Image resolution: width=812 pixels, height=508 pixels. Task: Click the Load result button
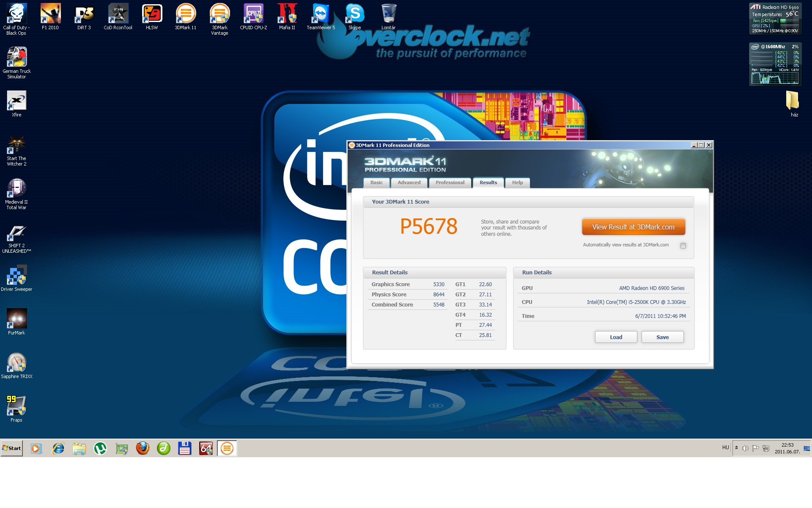[x=616, y=337]
